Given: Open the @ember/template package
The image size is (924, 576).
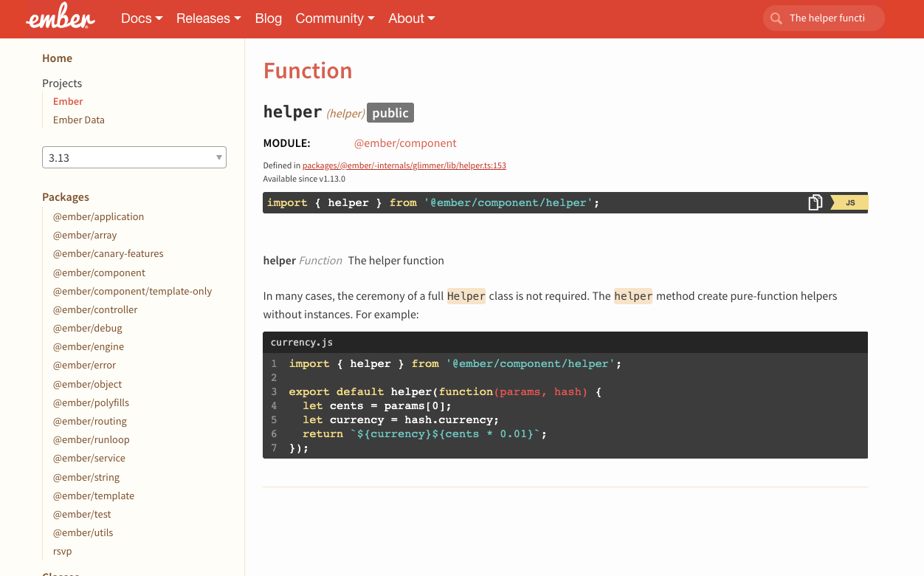Looking at the screenshot, I should click(94, 496).
